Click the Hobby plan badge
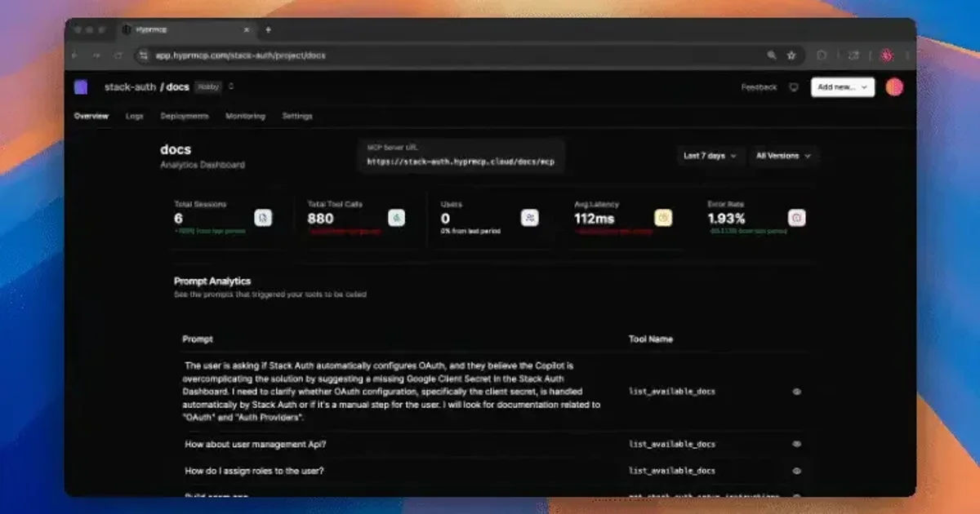 (208, 86)
